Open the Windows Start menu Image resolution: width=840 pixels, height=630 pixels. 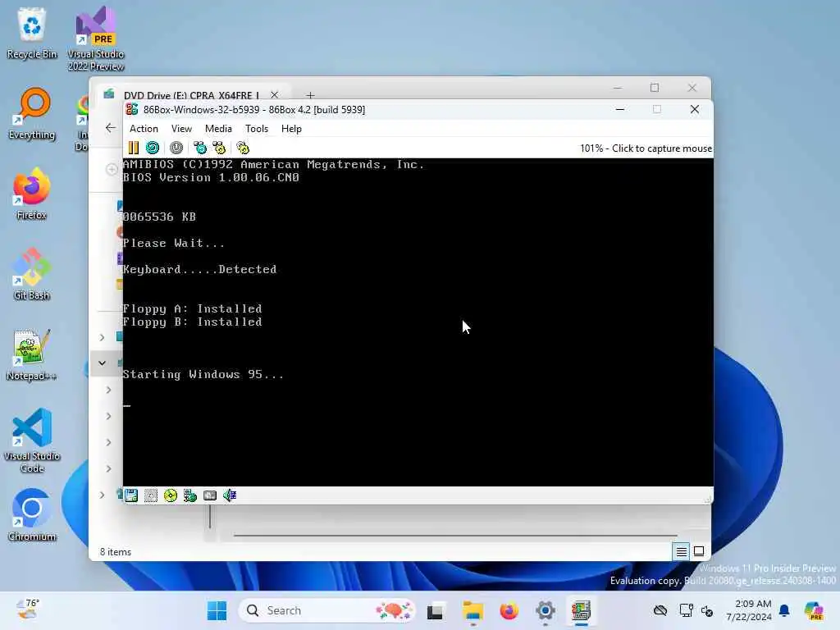tap(217, 610)
